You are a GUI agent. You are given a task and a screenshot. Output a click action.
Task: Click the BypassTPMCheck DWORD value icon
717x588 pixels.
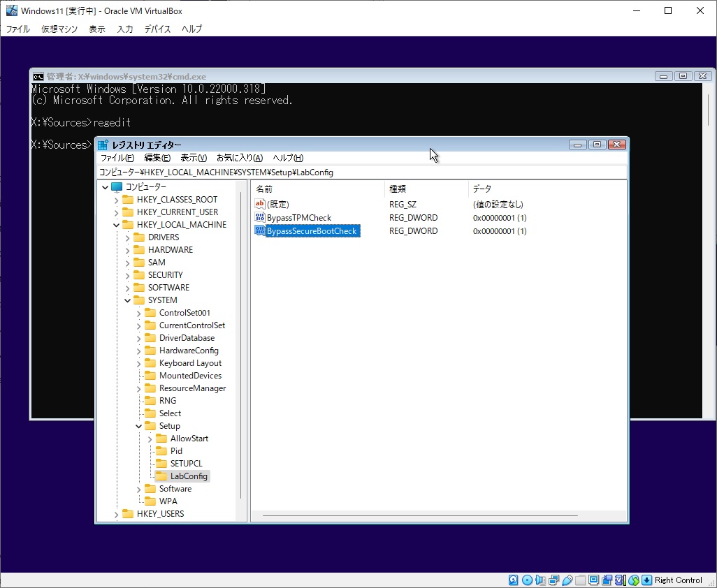pos(260,217)
